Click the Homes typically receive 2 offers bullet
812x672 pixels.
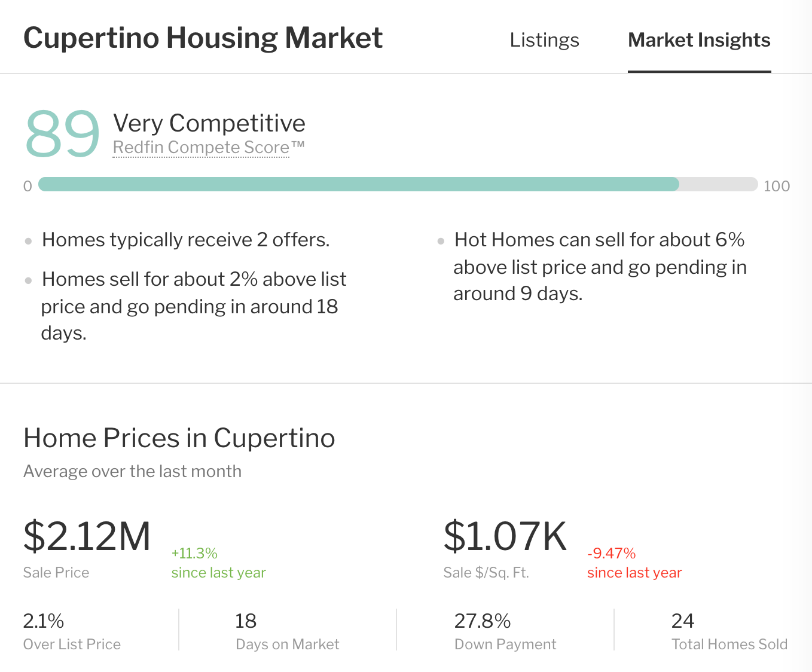(185, 240)
